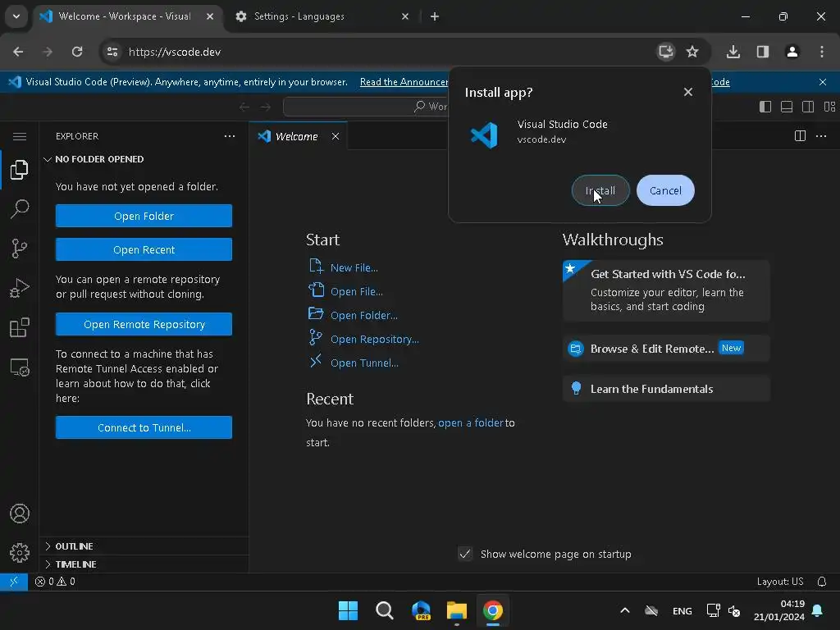The height and width of the screenshot is (630, 840).
Task: Click Open File link under Start
Action: [356, 291]
